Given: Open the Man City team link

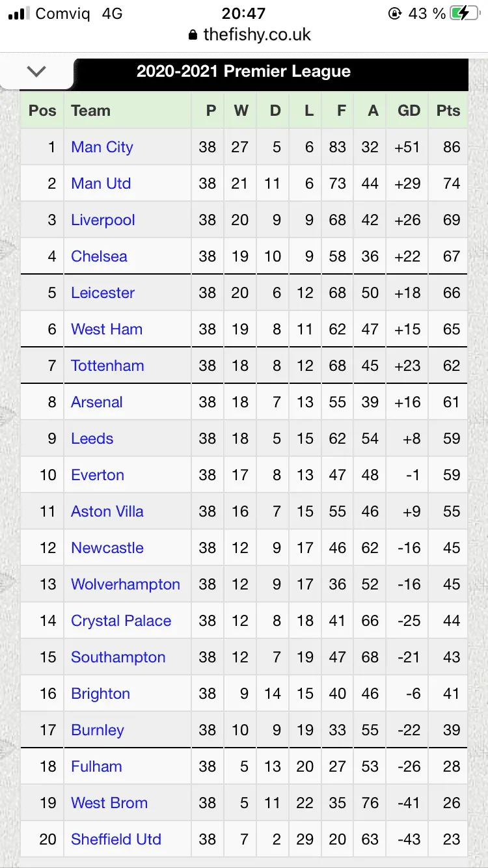Looking at the screenshot, I should pos(102,147).
